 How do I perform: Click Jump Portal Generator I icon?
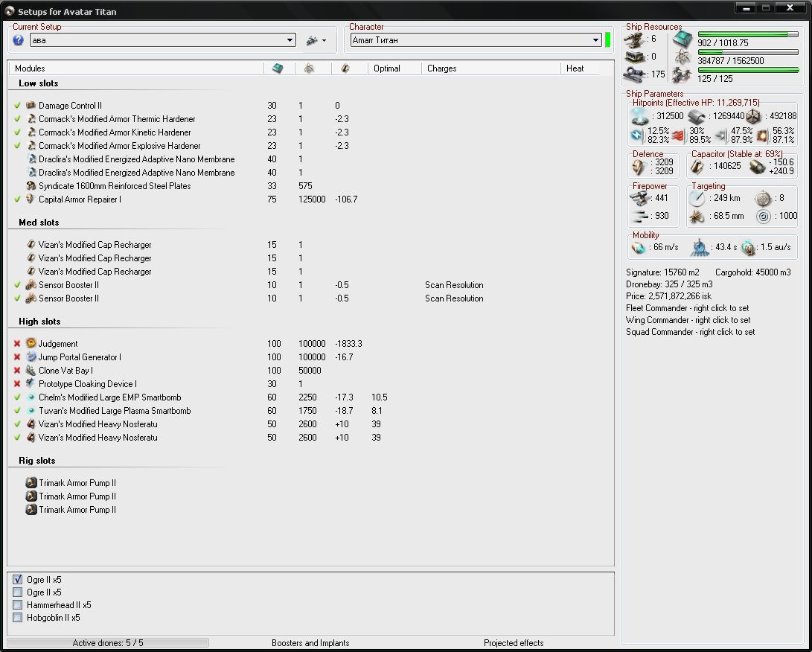coord(31,357)
